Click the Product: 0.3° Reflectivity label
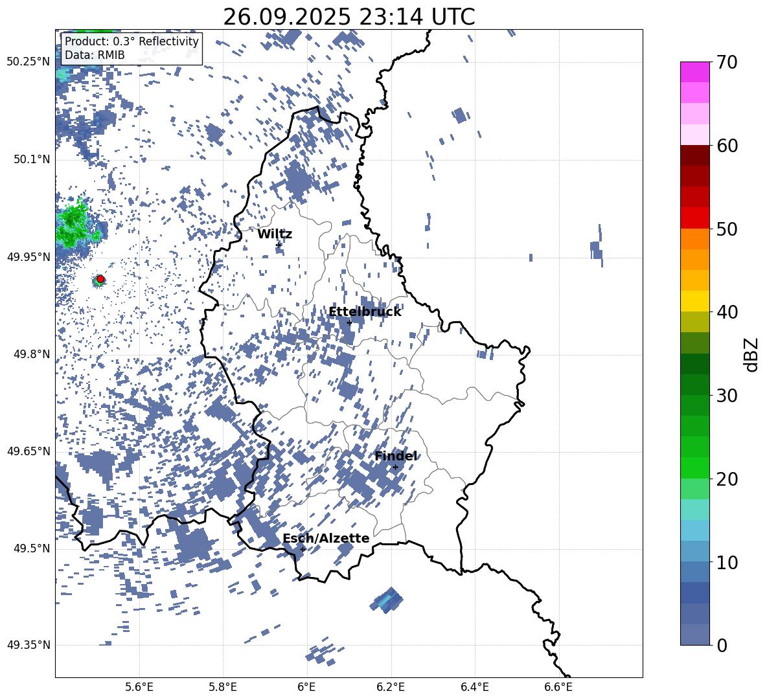Viewport: 767px width, 700px height. click(132, 41)
